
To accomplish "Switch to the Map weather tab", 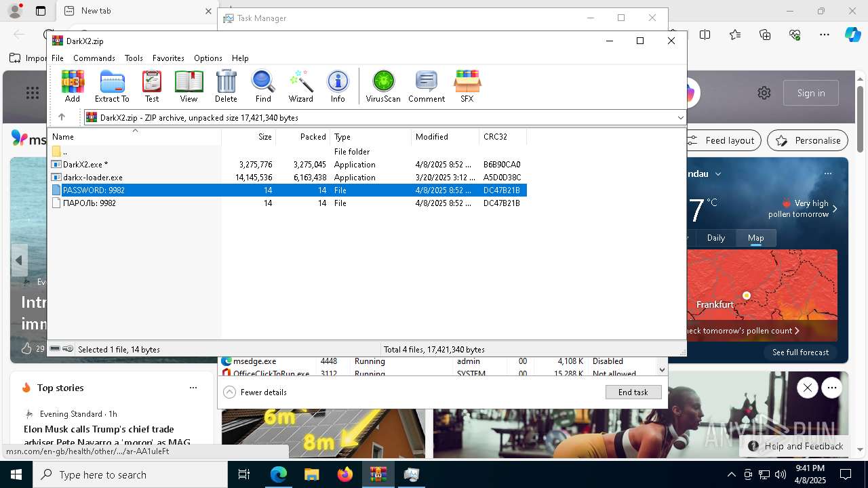I will pos(756,238).
